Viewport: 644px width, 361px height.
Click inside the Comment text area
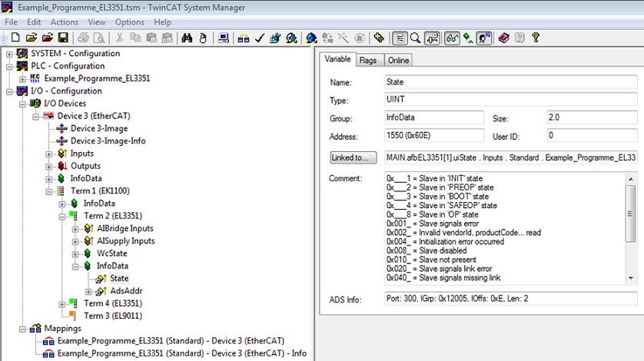click(x=505, y=228)
